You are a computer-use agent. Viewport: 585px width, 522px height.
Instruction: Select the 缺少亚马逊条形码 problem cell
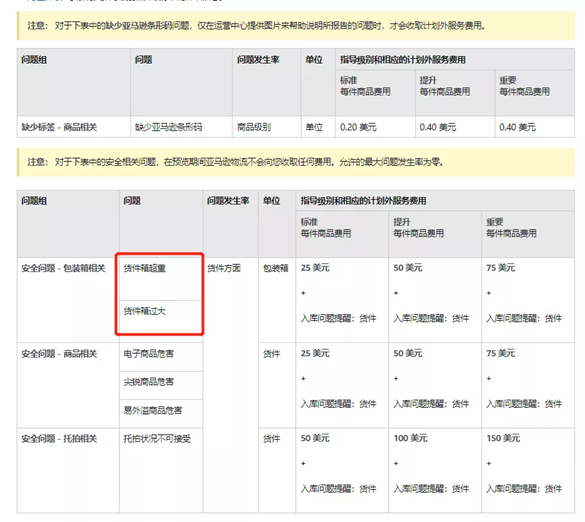[x=181, y=127]
